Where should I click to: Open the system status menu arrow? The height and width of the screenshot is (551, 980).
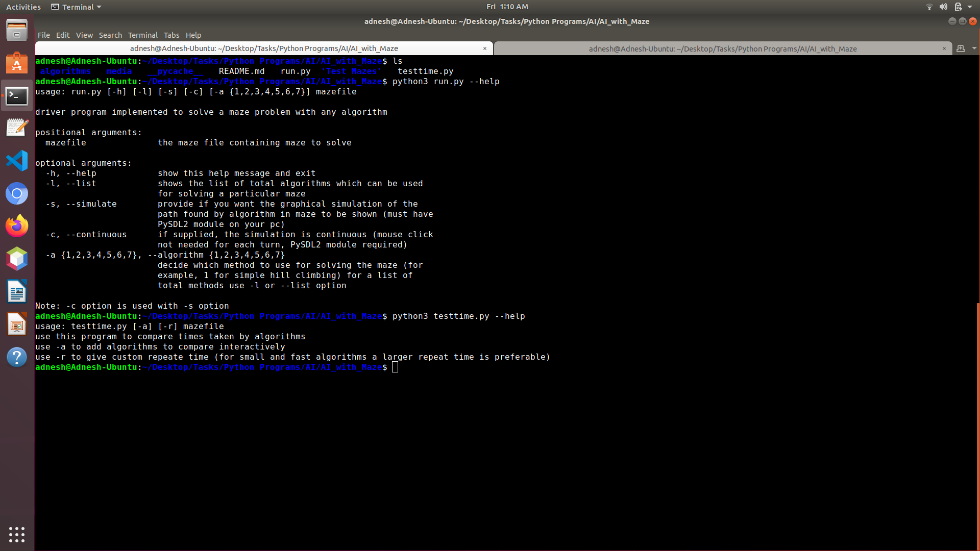970,7
